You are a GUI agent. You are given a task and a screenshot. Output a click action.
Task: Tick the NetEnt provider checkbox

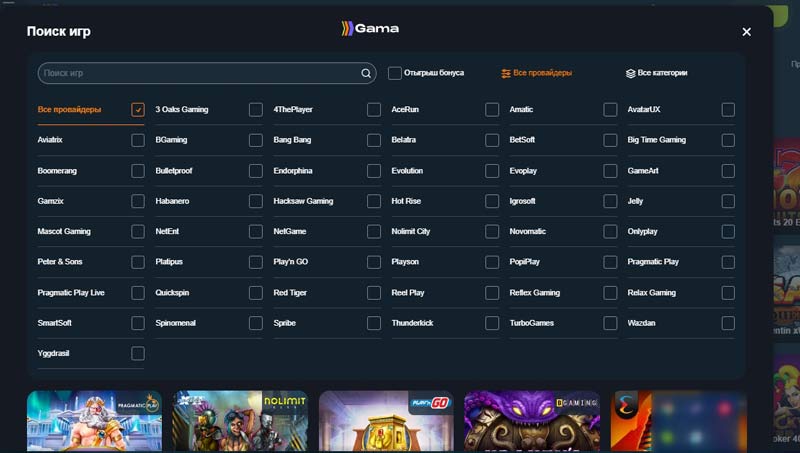(x=256, y=232)
